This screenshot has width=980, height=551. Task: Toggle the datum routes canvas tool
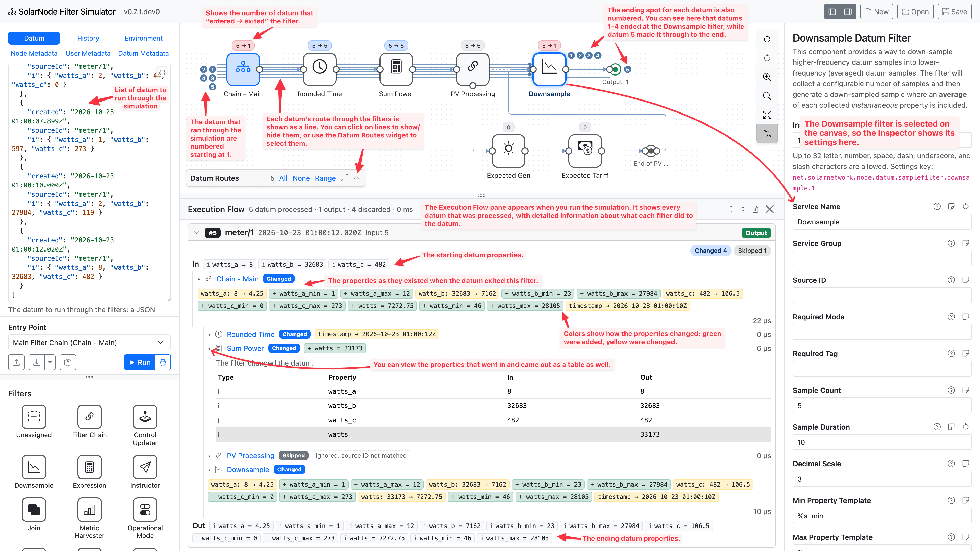click(767, 134)
